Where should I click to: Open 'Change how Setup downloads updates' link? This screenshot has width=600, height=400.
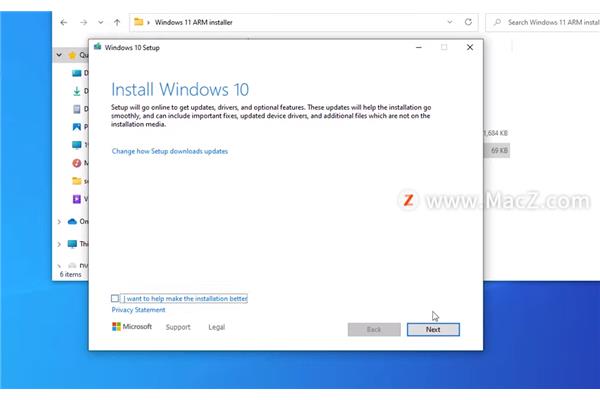pos(170,151)
